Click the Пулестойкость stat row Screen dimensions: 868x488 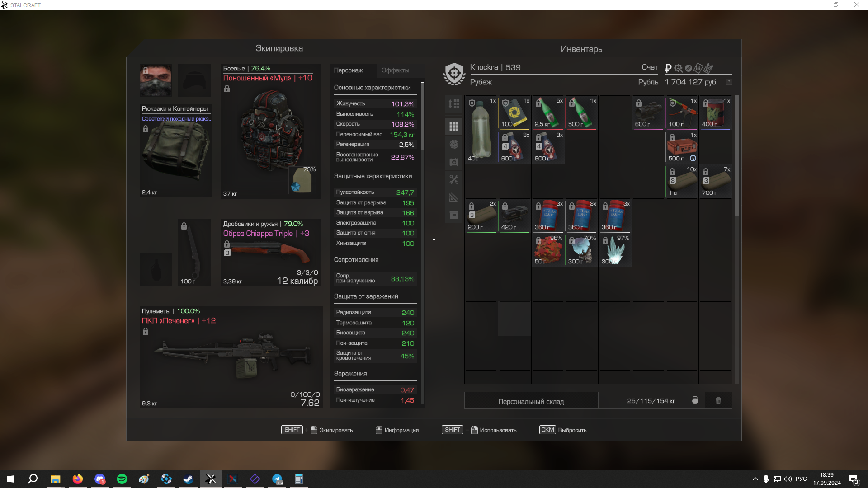click(375, 192)
